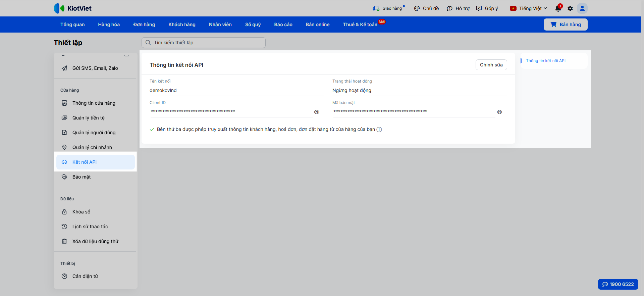Click the padlock icon for Khóa sổ
Image resolution: width=644 pixels, height=296 pixels.
point(64,212)
